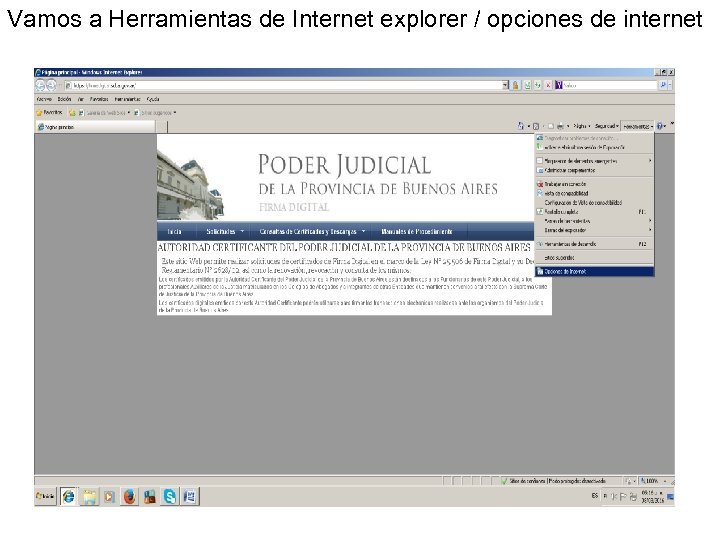The width and height of the screenshot is (720, 540).
Task: Click the system tray clock
Action: point(652,496)
